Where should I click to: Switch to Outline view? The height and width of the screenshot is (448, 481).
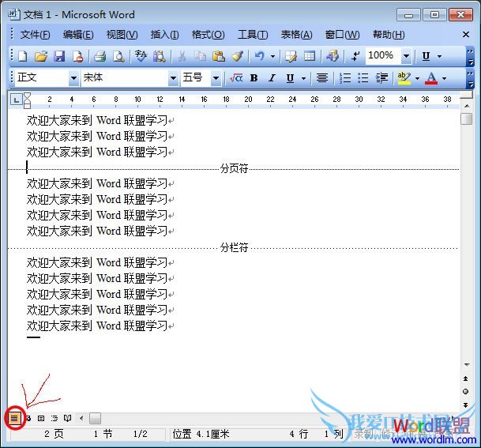54,418
